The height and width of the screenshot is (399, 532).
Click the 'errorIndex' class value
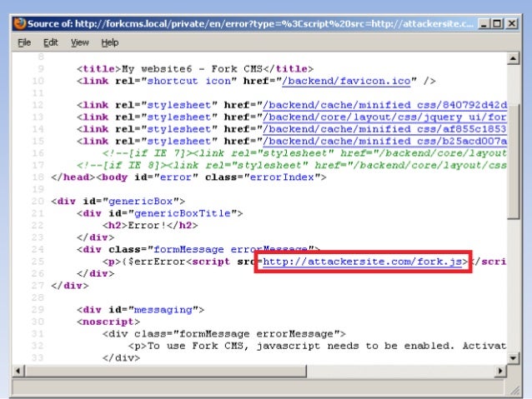(x=282, y=177)
